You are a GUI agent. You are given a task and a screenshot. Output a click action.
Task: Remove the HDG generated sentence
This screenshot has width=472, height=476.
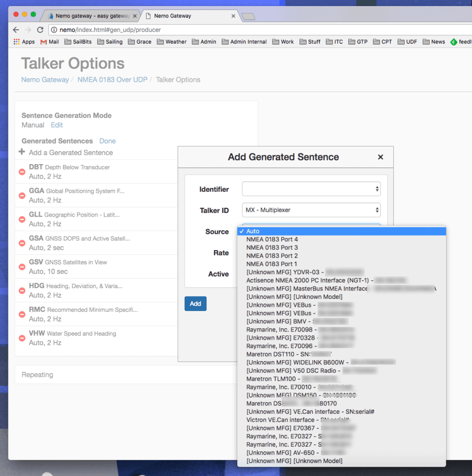tap(22, 291)
